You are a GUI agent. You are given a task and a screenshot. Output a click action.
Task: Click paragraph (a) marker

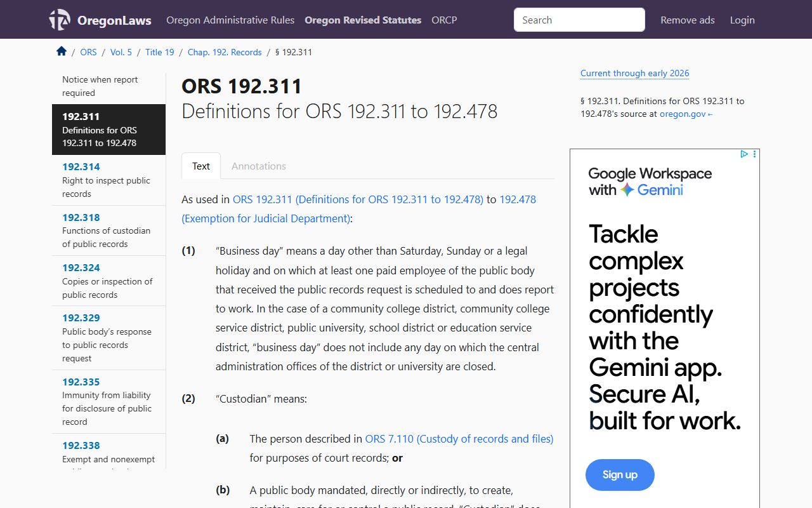click(222, 439)
